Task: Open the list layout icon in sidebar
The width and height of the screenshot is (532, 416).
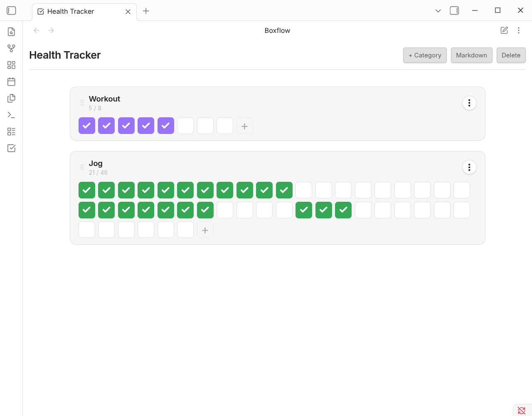Action: pos(11,131)
